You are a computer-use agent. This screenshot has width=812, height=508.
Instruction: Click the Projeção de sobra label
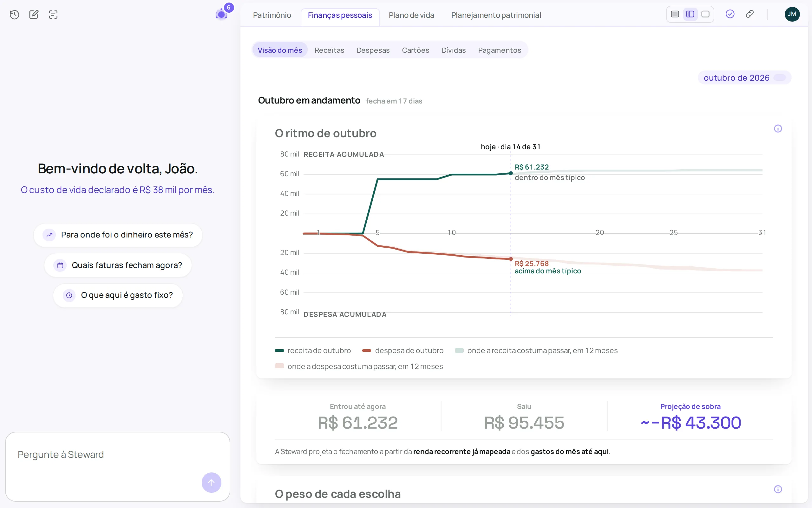[690, 406]
